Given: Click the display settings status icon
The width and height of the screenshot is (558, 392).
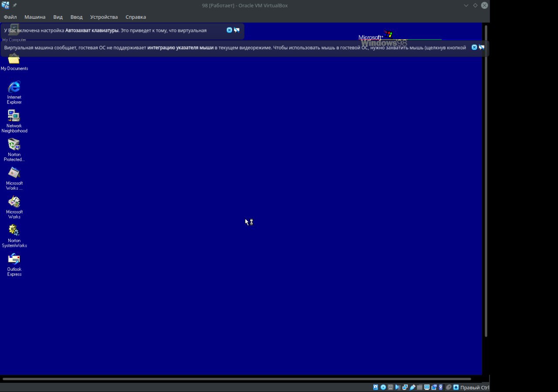Looking at the screenshot, I should click(x=427, y=387).
